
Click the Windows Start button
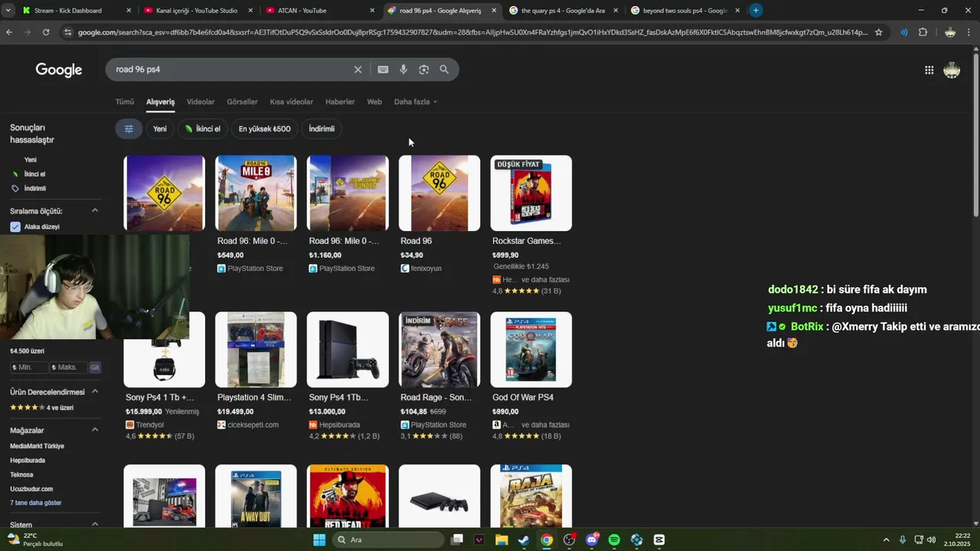pos(319,540)
